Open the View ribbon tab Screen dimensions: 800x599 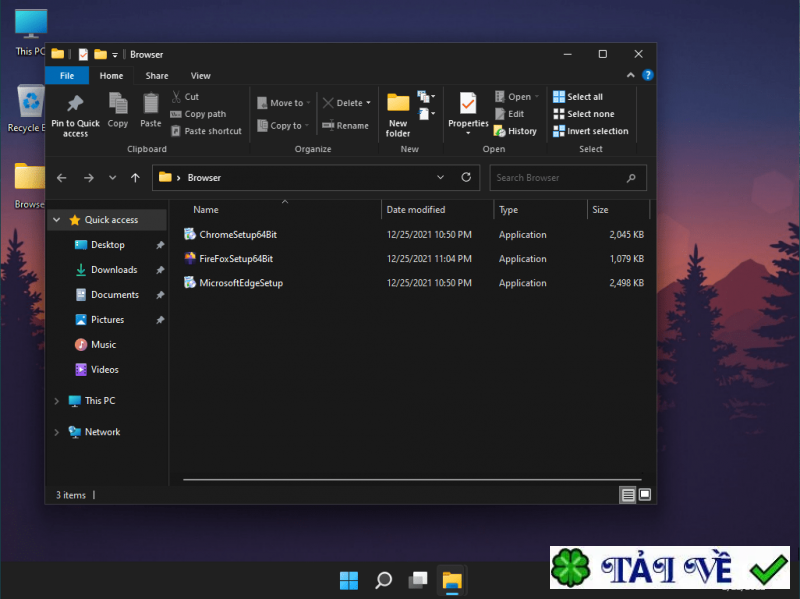(x=200, y=75)
